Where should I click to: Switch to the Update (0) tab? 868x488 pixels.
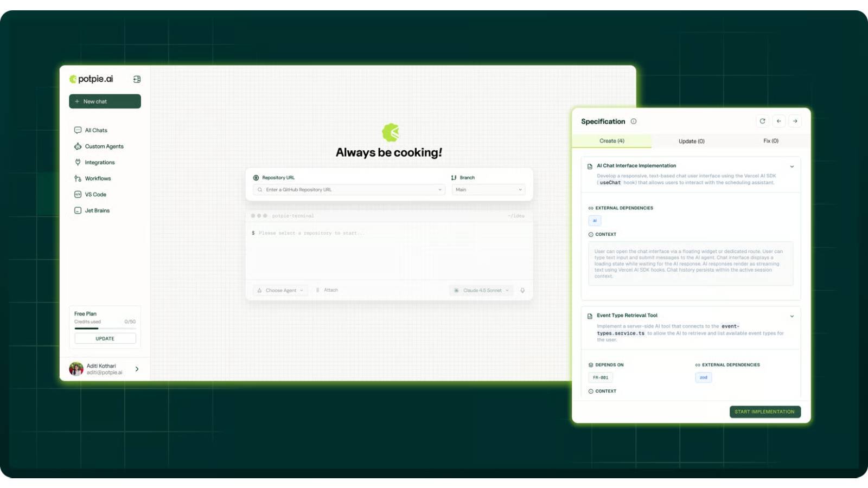[692, 141]
